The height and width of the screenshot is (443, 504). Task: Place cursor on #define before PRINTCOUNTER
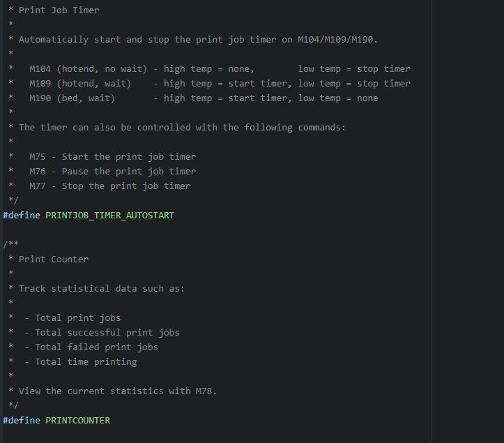click(22, 420)
